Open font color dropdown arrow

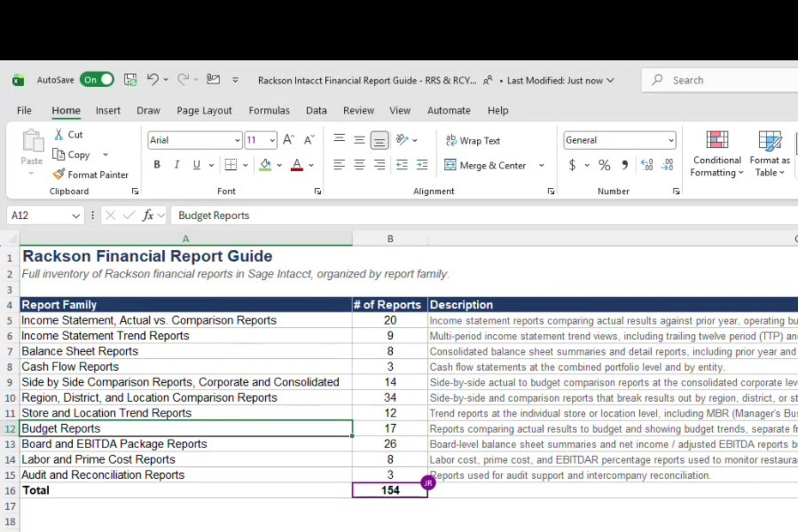(311, 165)
